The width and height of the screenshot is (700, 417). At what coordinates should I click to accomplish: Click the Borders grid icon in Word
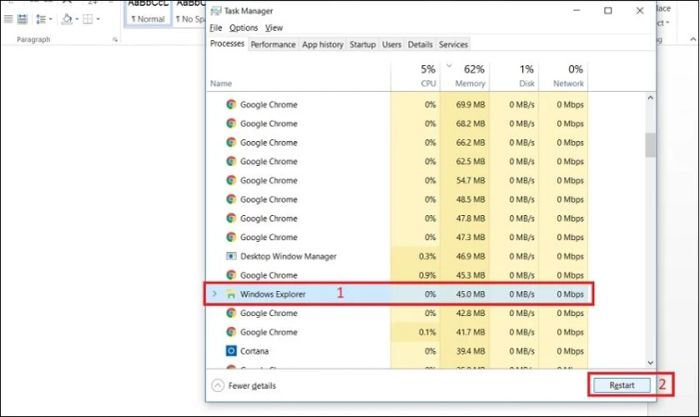pyautogui.click(x=88, y=19)
